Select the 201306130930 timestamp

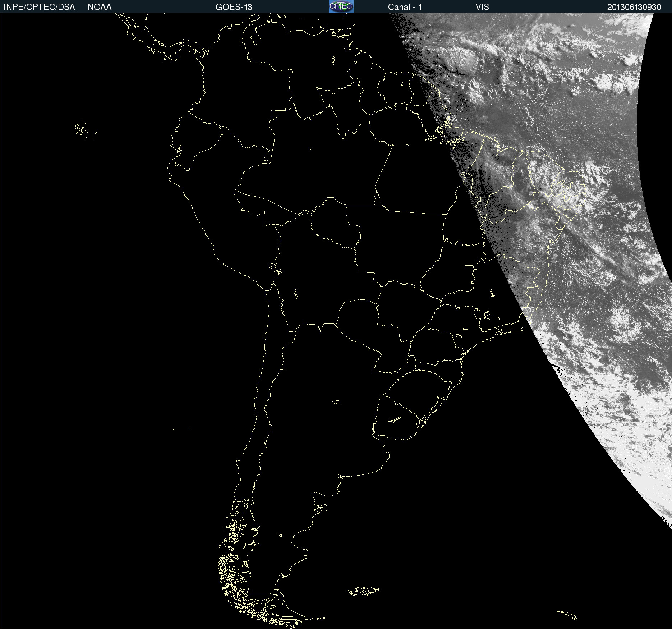click(634, 7)
